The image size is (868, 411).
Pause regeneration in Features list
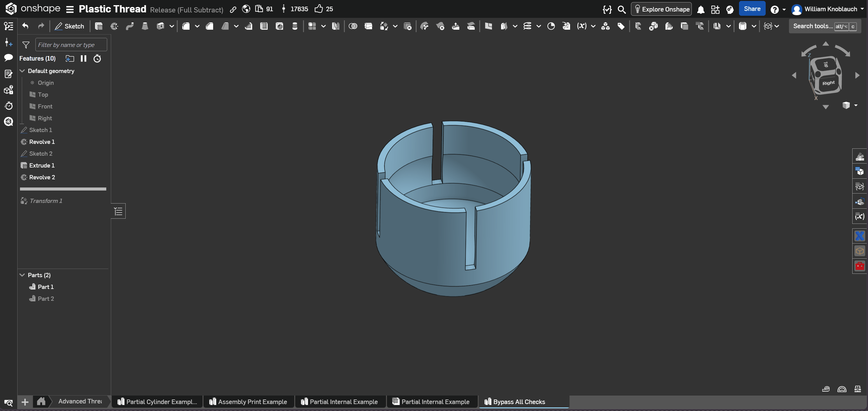click(84, 59)
